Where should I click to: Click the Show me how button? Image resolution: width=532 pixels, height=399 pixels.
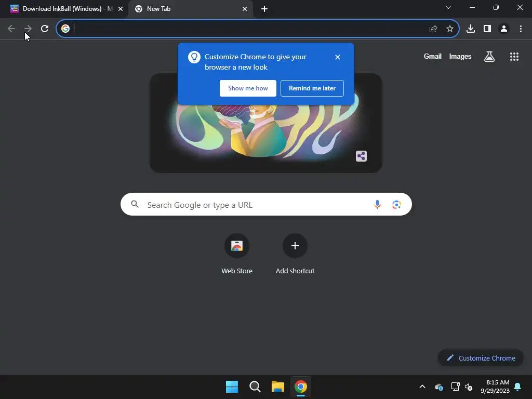pos(248,88)
